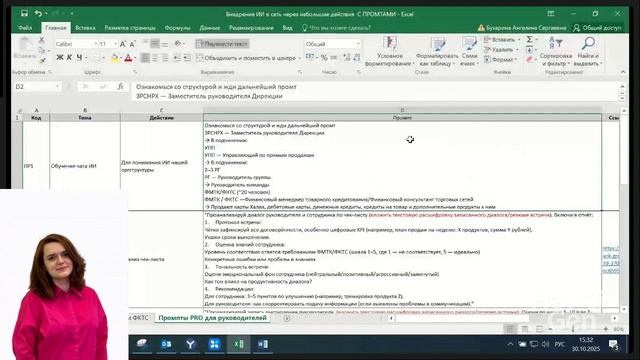Apply yellow fill color to cell
Image resolution: width=640 pixels, height=360 pixels.
pos(115,58)
